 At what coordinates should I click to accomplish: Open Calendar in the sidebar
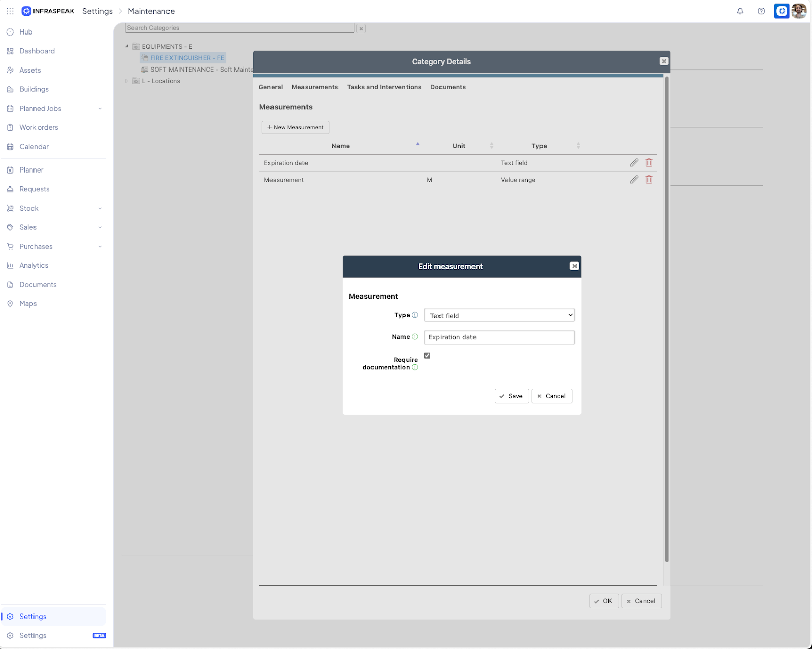(x=34, y=147)
